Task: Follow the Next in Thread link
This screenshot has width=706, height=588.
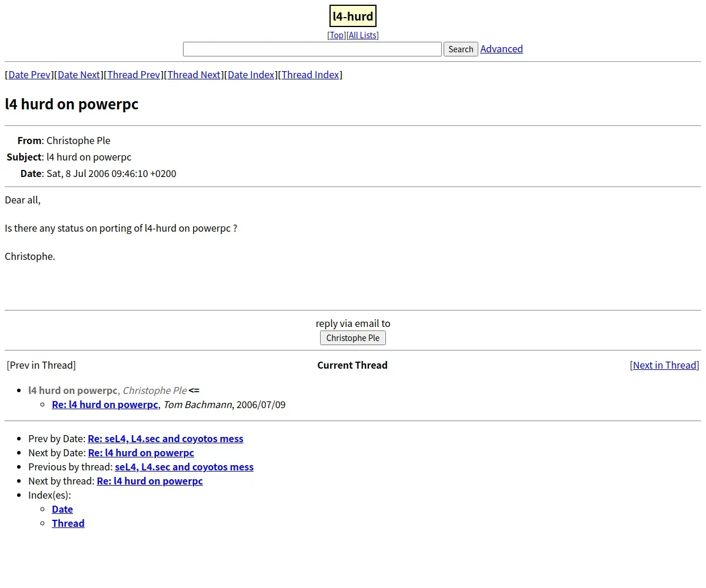Action: pyautogui.click(x=665, y=365)
